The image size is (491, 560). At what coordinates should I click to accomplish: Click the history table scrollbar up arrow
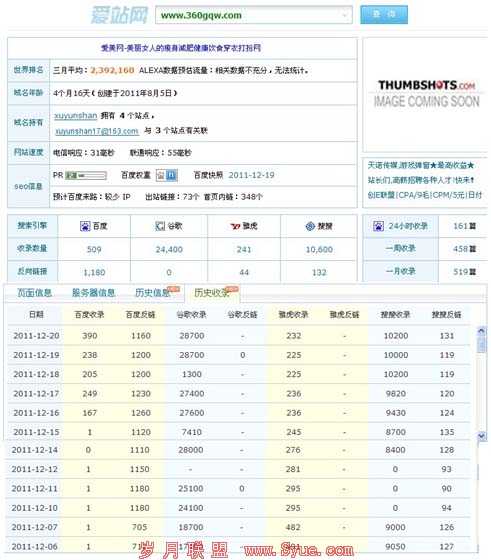click(x=481, y=331)
